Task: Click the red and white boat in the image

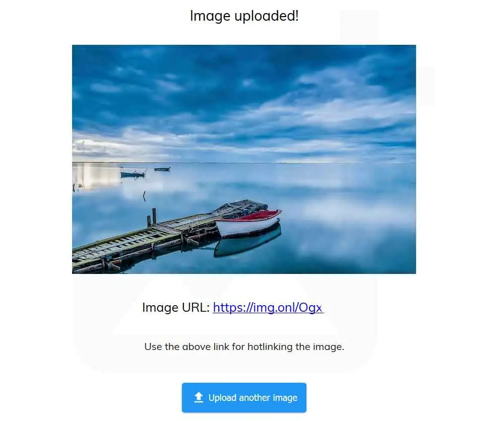Action: (248, 223)
